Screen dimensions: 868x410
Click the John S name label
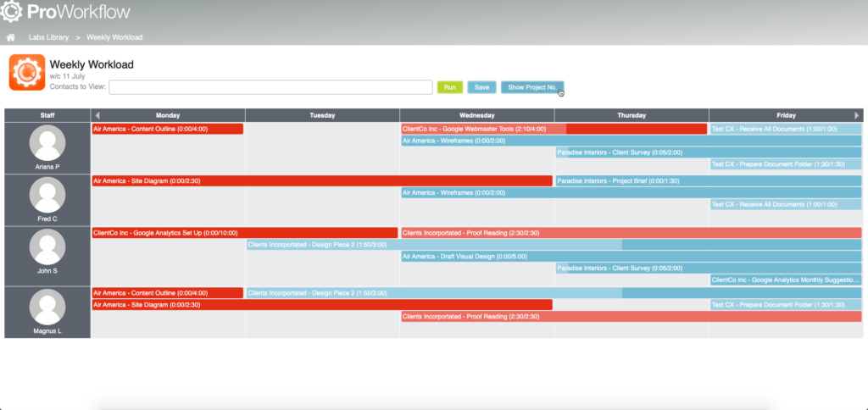pyautogui.click(x=47, y=271)
